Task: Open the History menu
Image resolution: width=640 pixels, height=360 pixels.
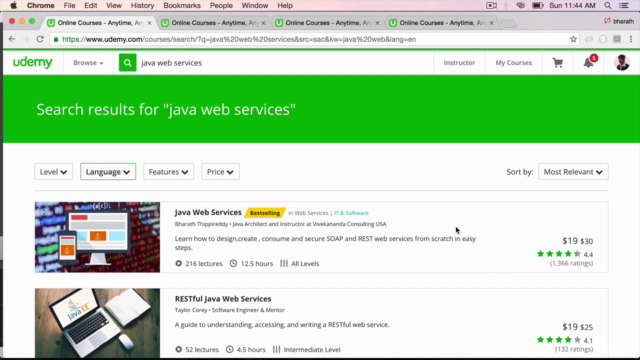Action: coord(142,6)
